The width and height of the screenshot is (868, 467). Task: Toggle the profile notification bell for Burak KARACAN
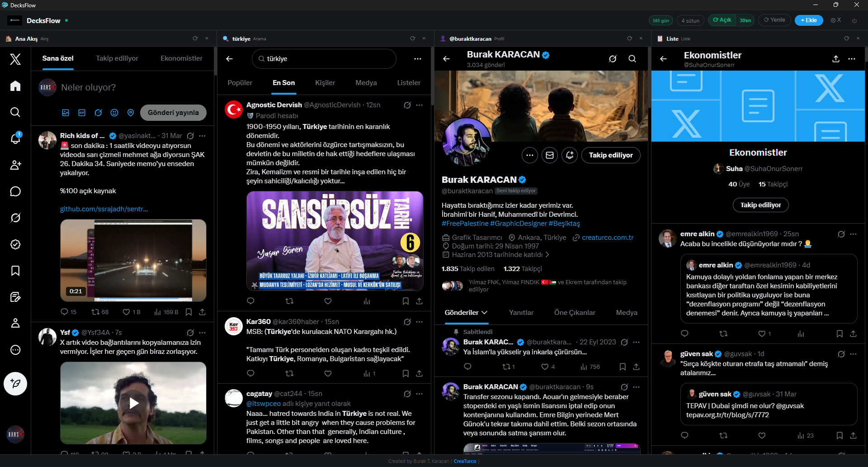(570, 155)
